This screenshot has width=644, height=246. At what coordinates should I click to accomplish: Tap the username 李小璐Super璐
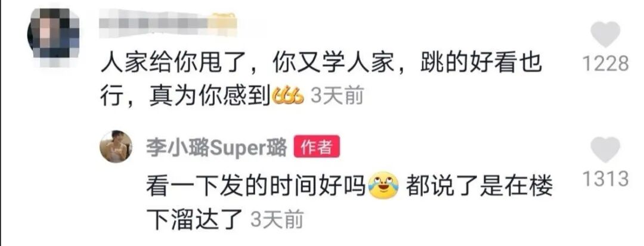click(x=216, y=147)
